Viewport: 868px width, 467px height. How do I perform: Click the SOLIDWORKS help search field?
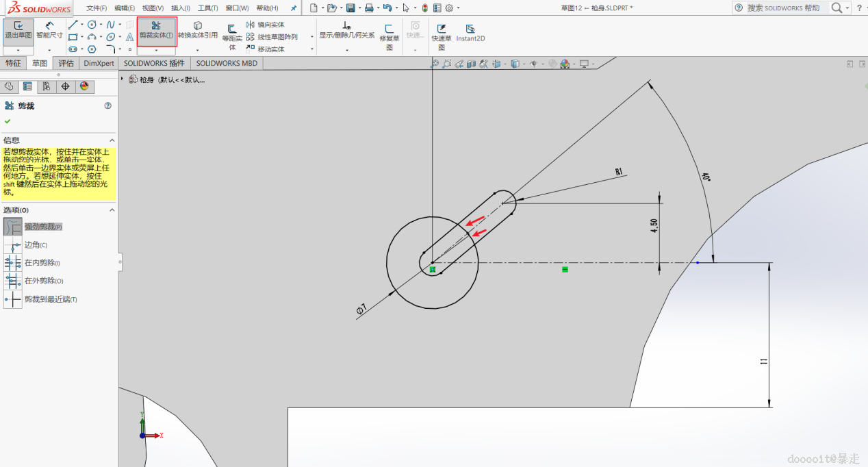click(x=784, y=8)
